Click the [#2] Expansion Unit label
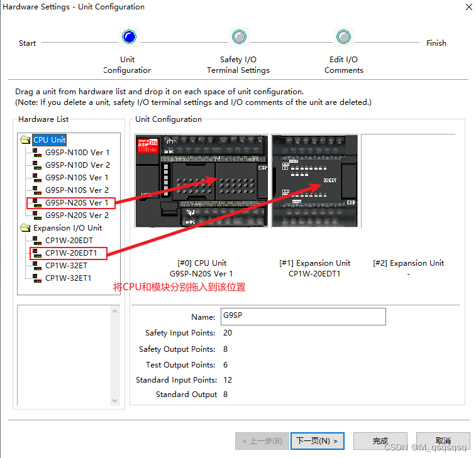 [408, 263]
